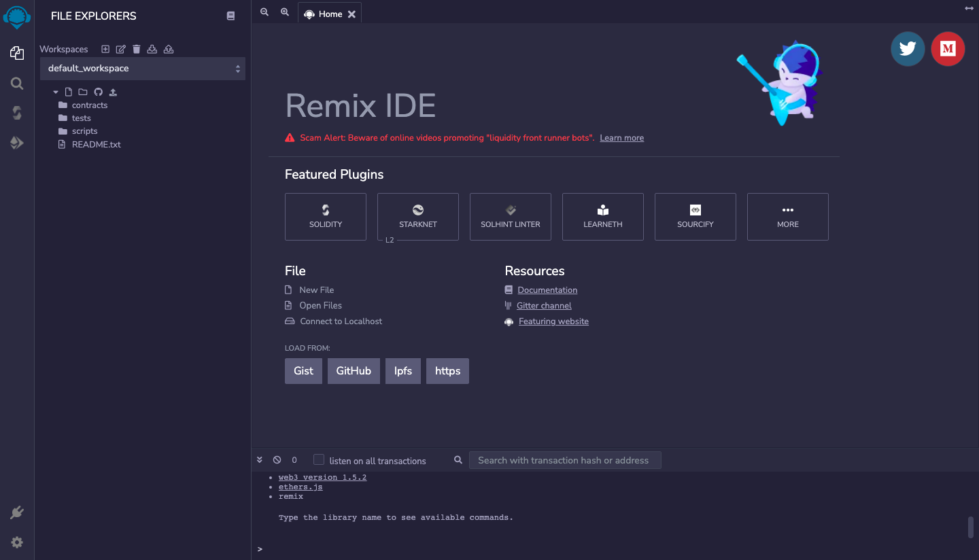The height and width of the screenshot is (560, 979).
Task: Load from GitHub
Action: 354,371
